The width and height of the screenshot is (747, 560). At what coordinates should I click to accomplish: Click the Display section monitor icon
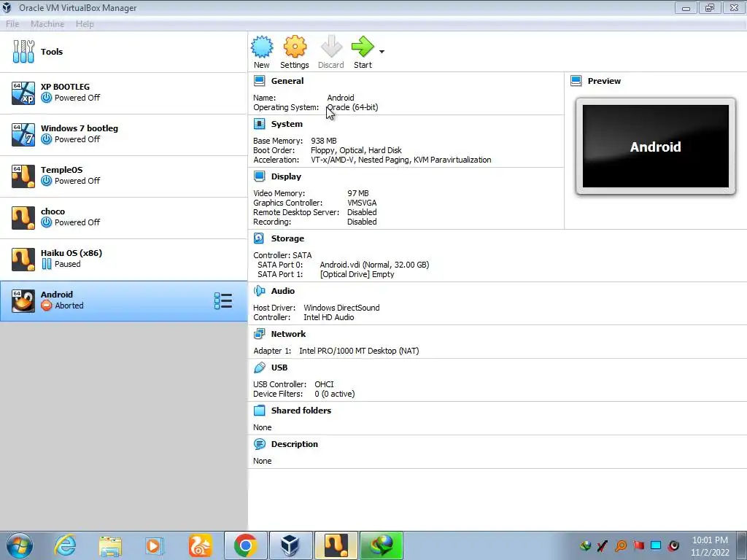pyautogui.click(x=259, y=176)
